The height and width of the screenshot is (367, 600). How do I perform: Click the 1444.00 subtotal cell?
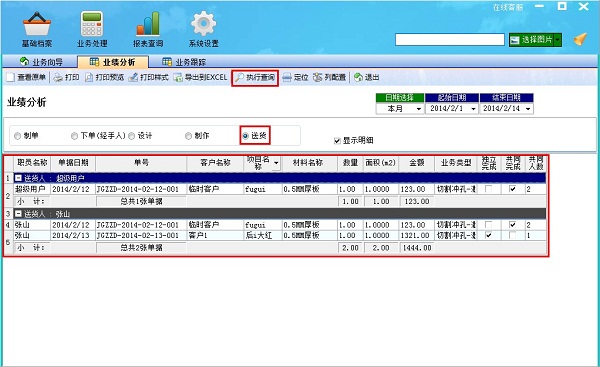417,248
